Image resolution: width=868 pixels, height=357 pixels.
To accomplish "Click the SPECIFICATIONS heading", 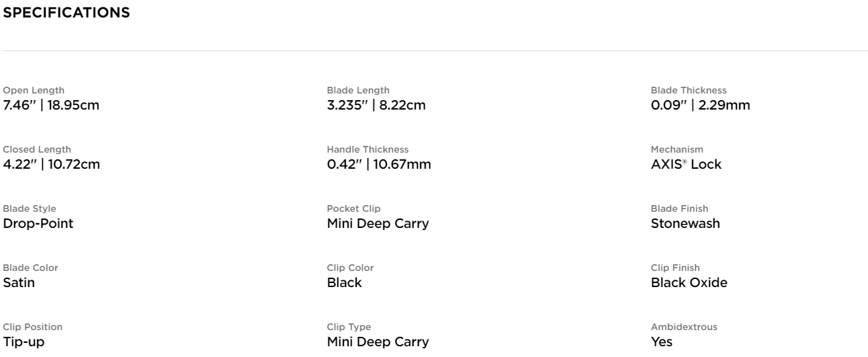I will point(67,13).
